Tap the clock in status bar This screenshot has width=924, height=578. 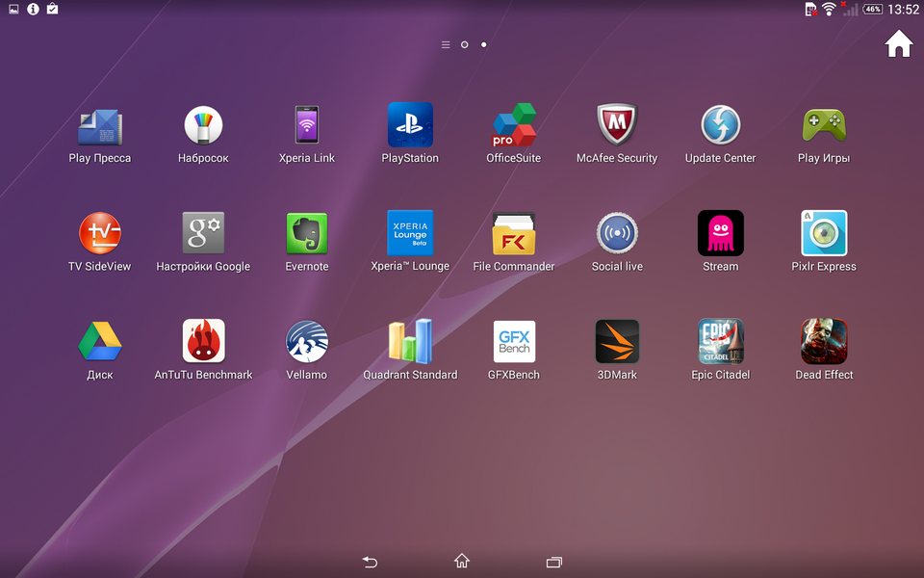903,10
